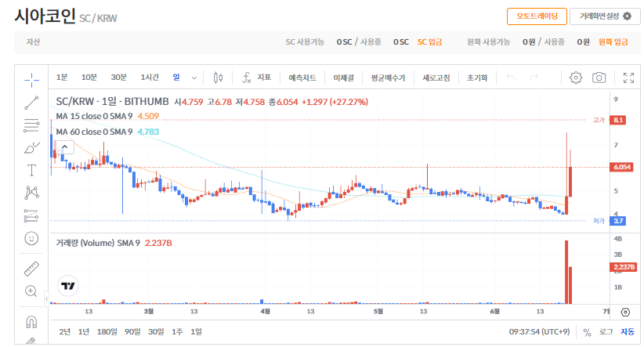This screenshot has height=347, width=644.
Task: Open price scale settings icon
Action: [625, 313]
